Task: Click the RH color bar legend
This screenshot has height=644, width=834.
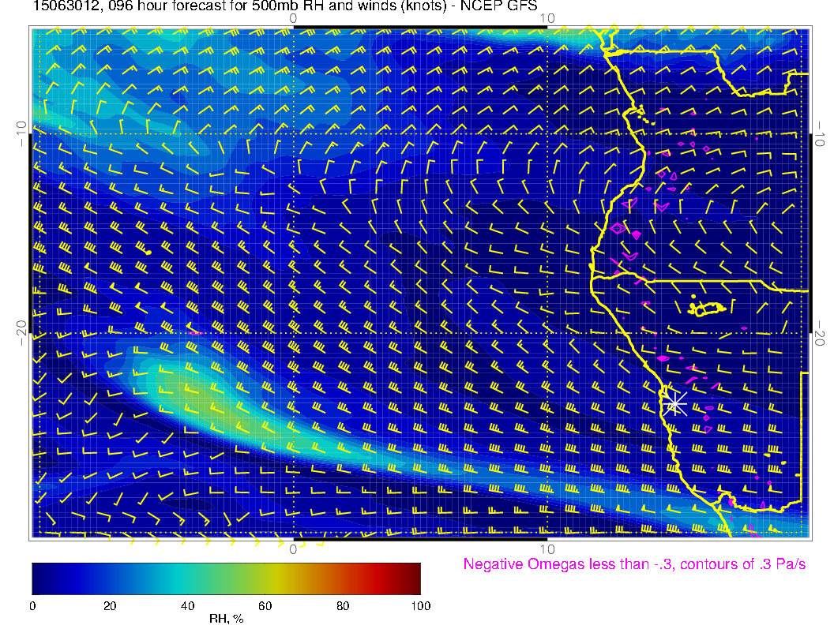Action: click(x=226, y=578)
